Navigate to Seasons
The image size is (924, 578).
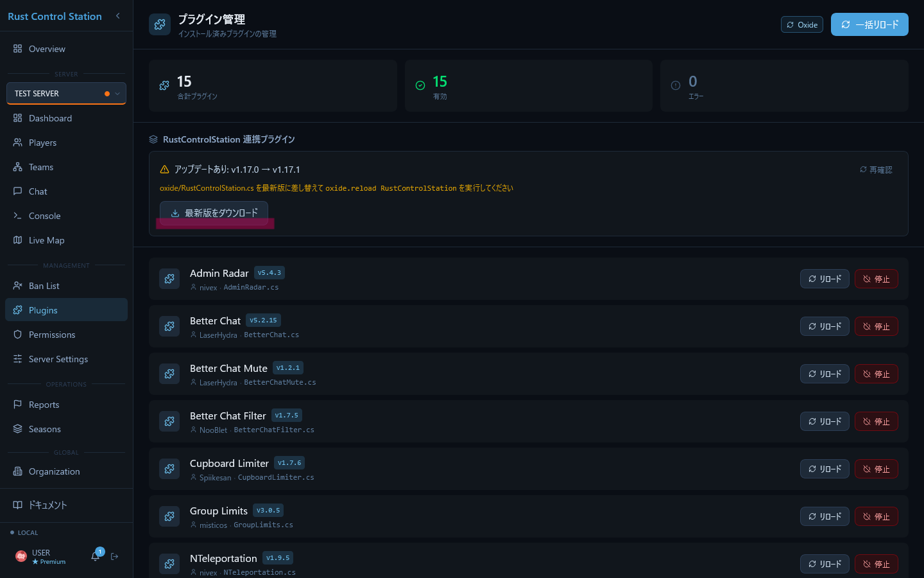66,429
